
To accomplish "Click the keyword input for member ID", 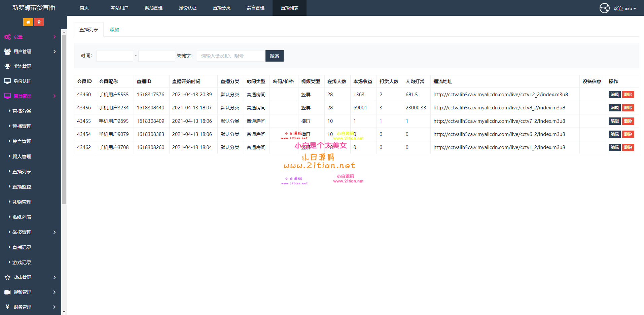I will click(x=230, y=56).
